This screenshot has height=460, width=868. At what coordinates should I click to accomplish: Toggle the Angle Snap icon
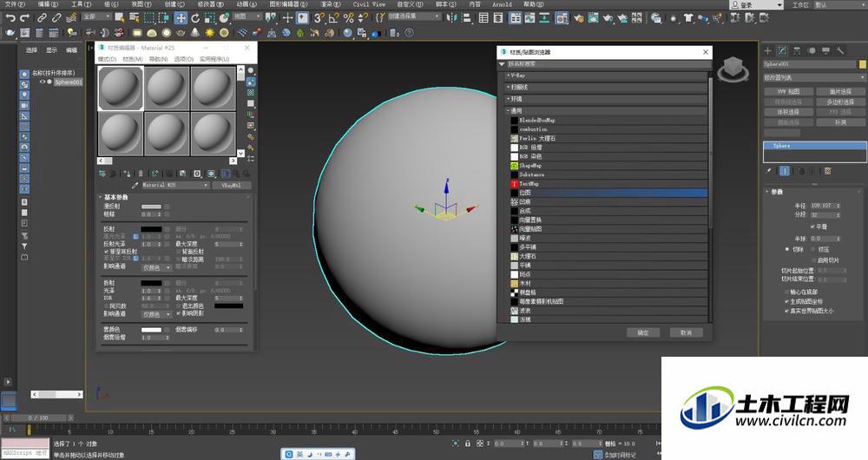click(334, 17)
